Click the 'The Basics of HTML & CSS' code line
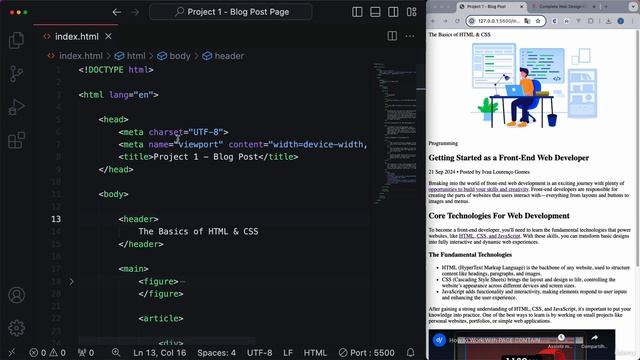Screen dimensions: 640x360 (198, 231)
